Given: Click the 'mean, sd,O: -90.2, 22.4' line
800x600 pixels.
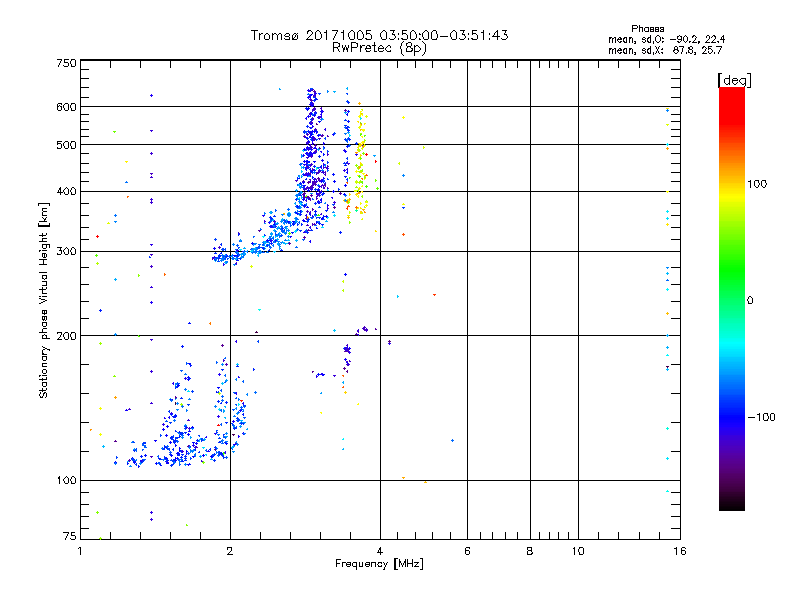Looking at the screenshot, I should (x=666, y=39).
